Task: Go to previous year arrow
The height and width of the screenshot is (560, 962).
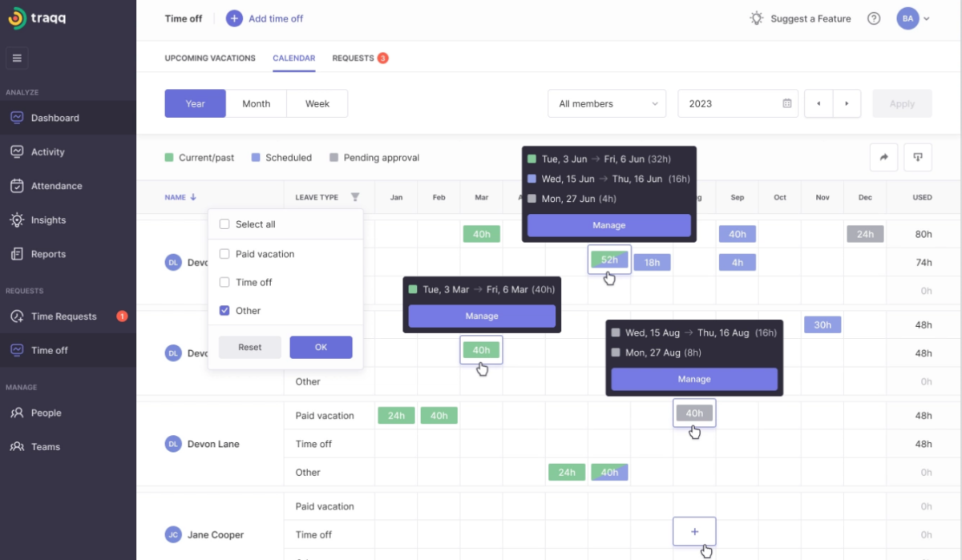Action: point(819,104)
